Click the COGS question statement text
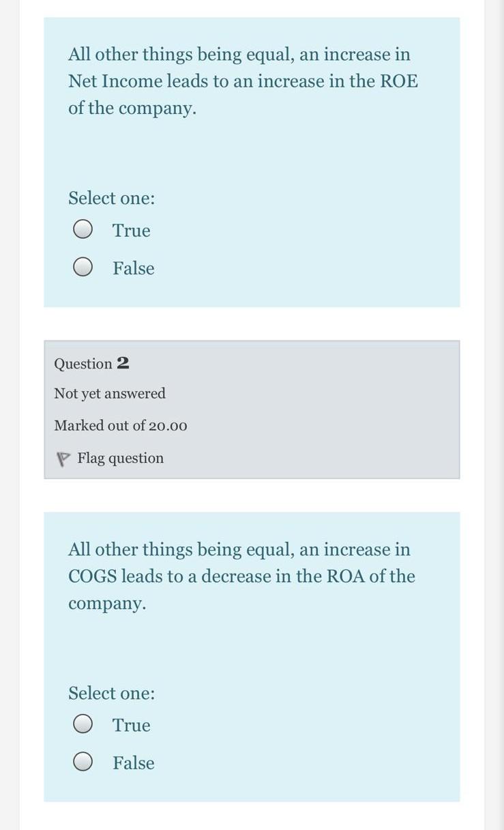 242,575
